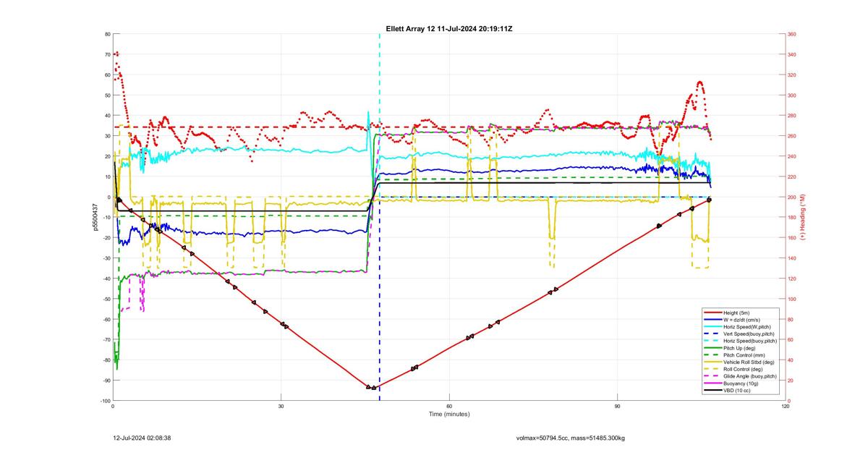Click the plot title 'Ellett Array 12 11-Jul-2024 20:19:11Z'

tap(450, 28)
